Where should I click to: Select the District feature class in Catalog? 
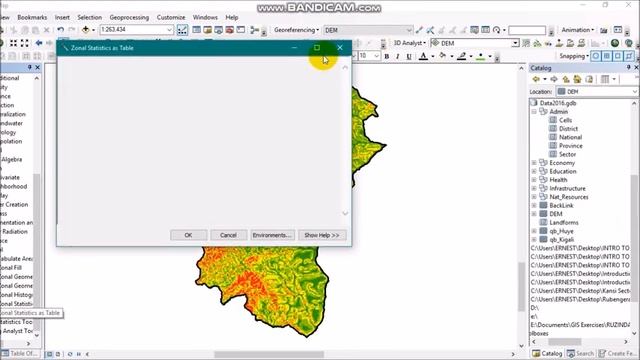coord(568,129)
